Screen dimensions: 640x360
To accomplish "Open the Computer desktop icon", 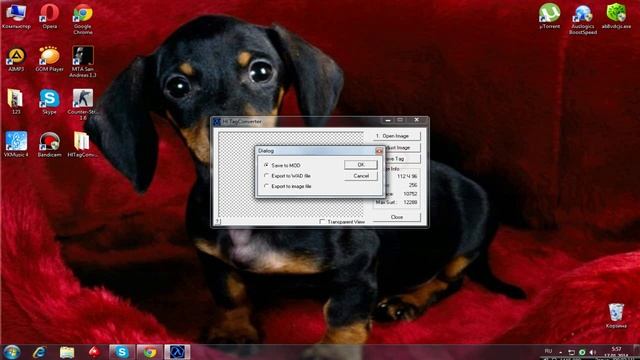I will pyautogui.click(x=16, y=16).
